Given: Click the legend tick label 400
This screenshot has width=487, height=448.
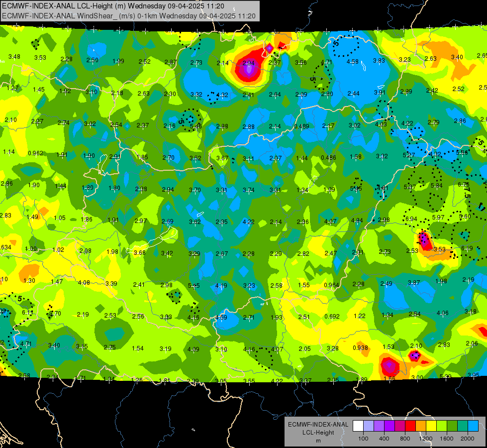Looking at the screenshot, I should 384,439.
